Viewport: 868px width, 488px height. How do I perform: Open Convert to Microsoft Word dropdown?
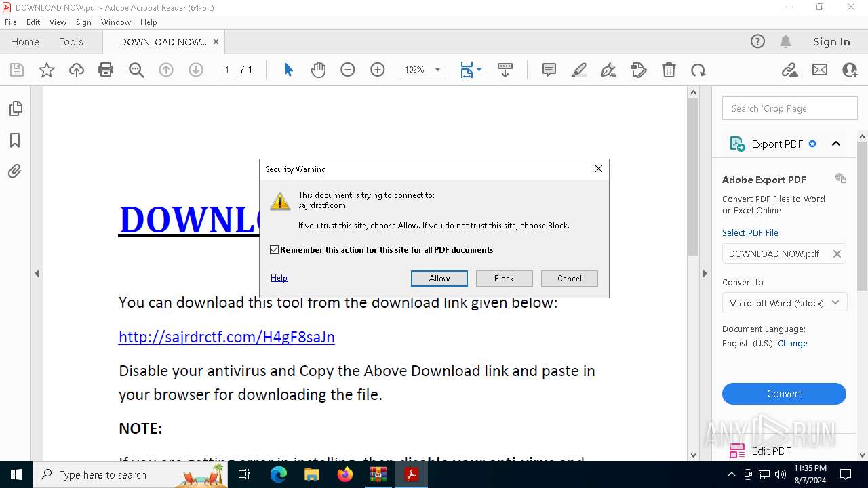pos(784,303)
